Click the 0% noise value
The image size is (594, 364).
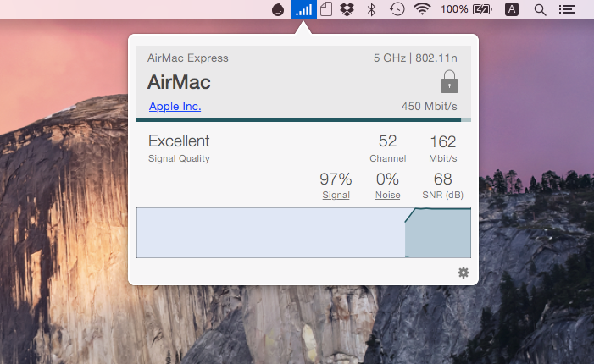pyautogui.click(x=387, y=179)
